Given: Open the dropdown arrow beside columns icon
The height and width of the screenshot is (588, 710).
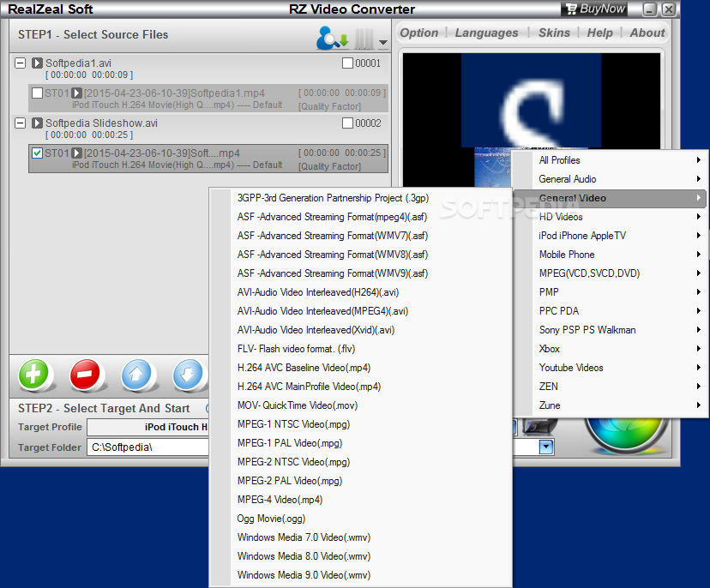Looking at the screenshot, I should pyautogui.click(x=383, y=42).
